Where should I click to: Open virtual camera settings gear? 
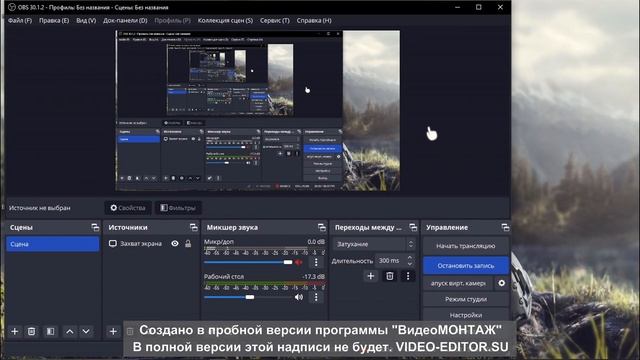(502, 283)
